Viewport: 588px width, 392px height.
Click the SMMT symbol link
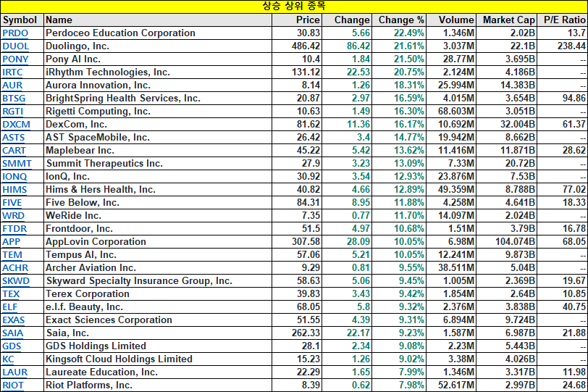tap(17, 164)
